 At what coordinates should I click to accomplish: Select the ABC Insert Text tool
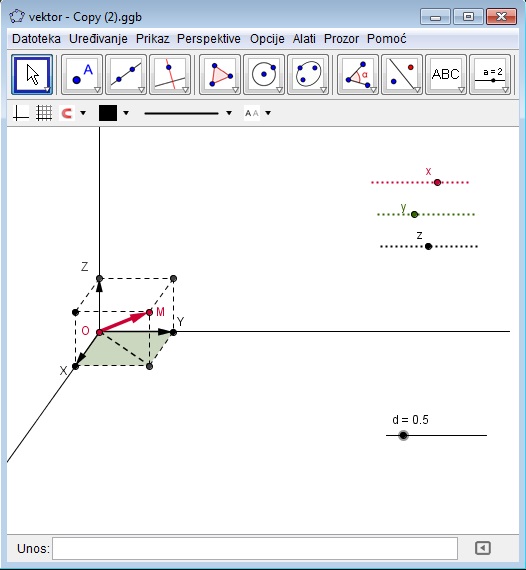(446, 75)
